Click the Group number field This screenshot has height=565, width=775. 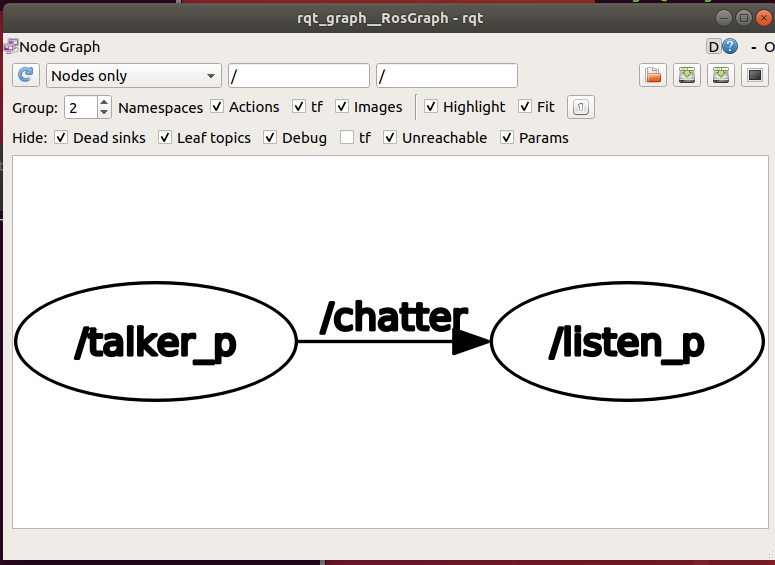pyautogui.click(x=81, y=107)
